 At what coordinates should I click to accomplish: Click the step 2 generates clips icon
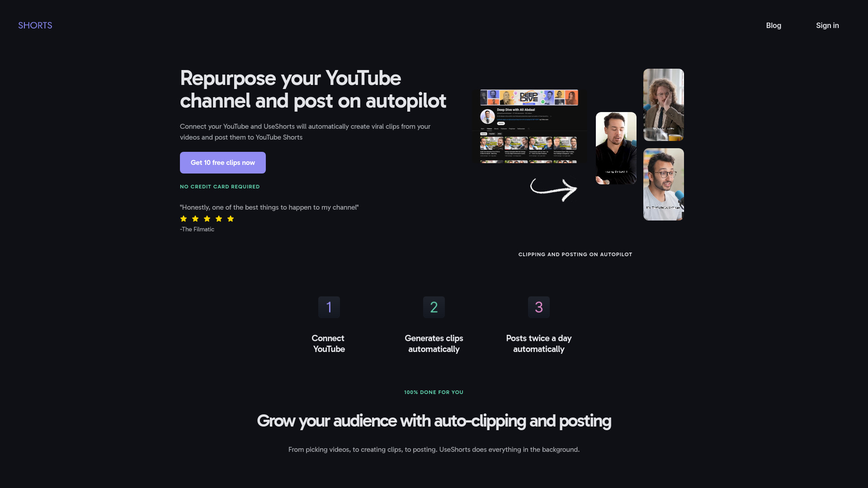click(x=434, y=307)
